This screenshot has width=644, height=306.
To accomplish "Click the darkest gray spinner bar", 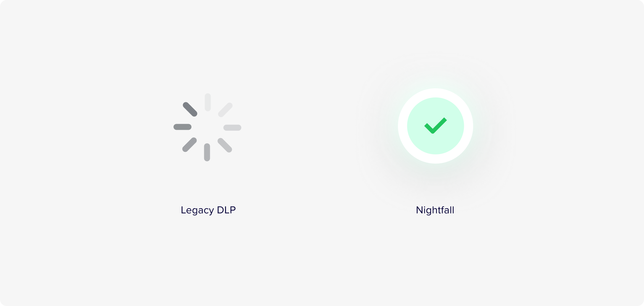I will point(190,109).
